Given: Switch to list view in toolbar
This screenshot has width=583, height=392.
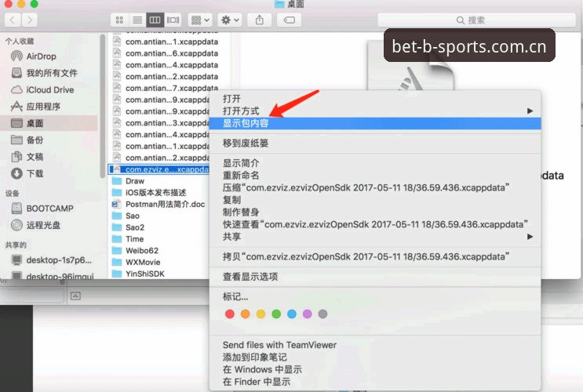Looking at the screenshot, I should [x=137, y=20].
